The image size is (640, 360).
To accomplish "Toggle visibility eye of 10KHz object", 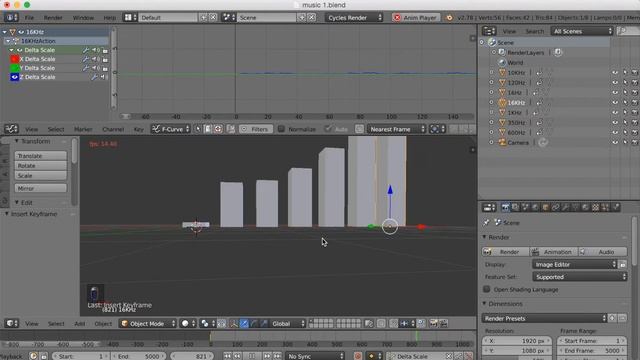I will (615, 73).
